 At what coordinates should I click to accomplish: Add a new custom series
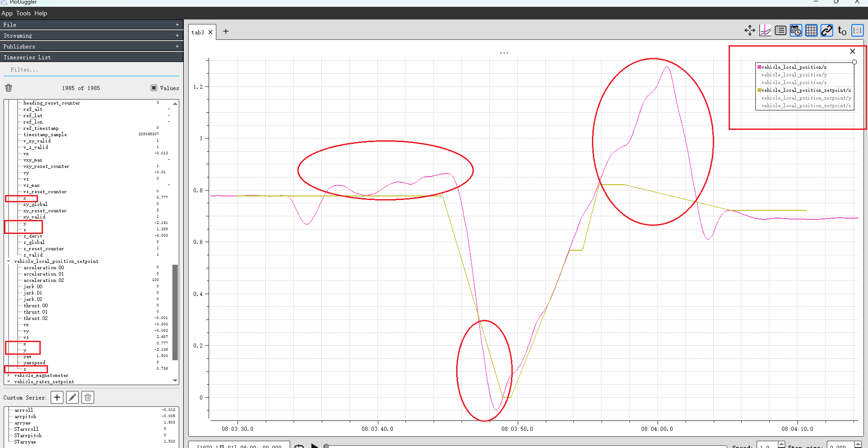tap(57, 397)
